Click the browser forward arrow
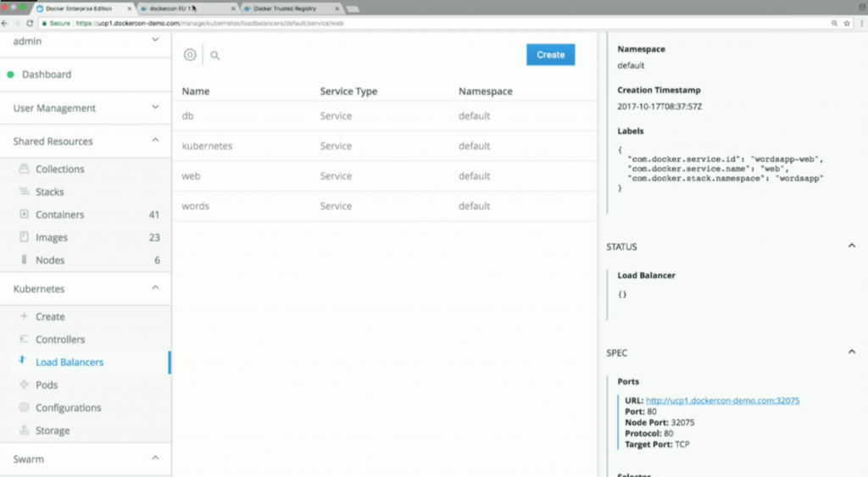Screen dimensions: 868x477 click(x=17, y=23)
